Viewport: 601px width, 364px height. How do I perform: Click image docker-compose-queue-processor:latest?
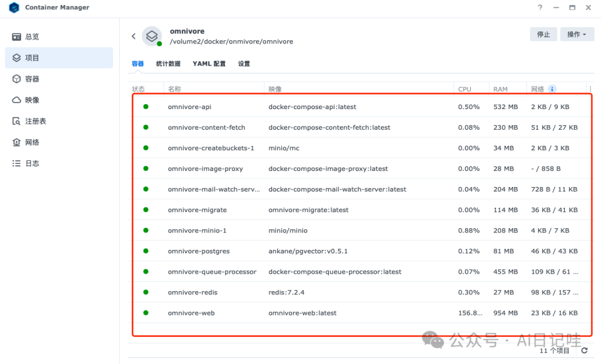click(x=334, y=272)
